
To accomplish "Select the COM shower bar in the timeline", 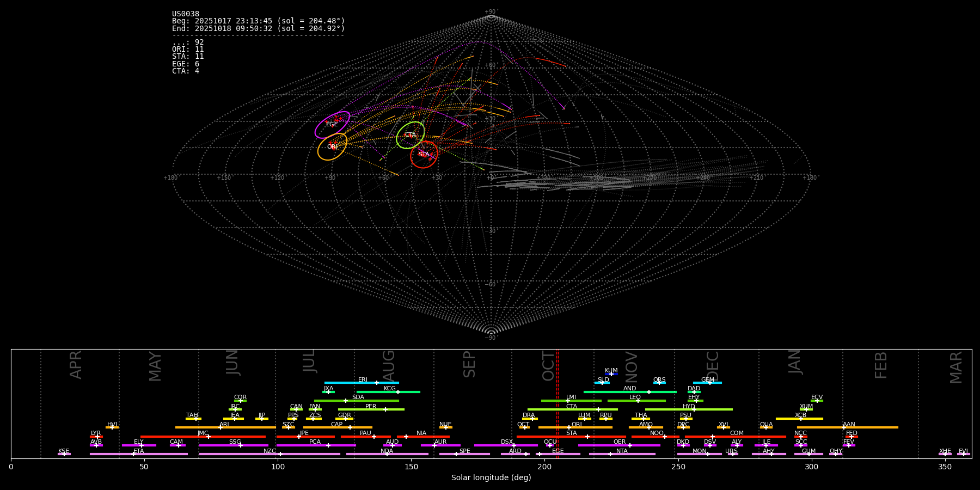I will point(735,437).
